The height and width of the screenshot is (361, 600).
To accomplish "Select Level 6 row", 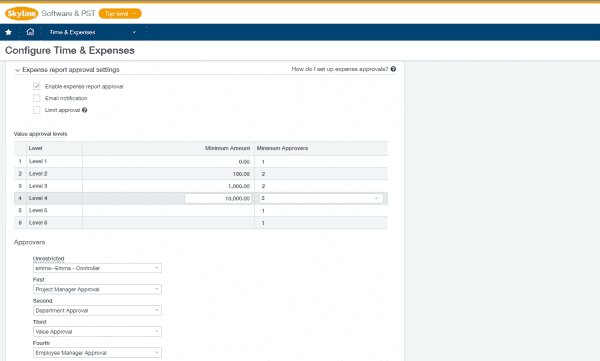I will 201,223.
